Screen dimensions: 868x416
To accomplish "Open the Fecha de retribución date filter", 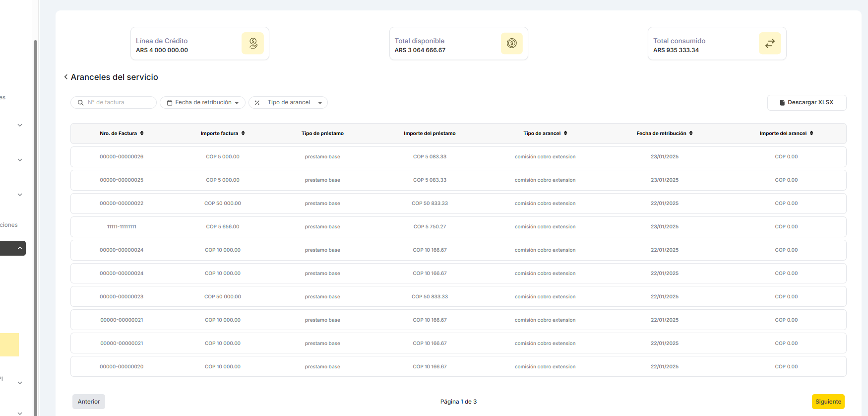I will pos(202,103).
